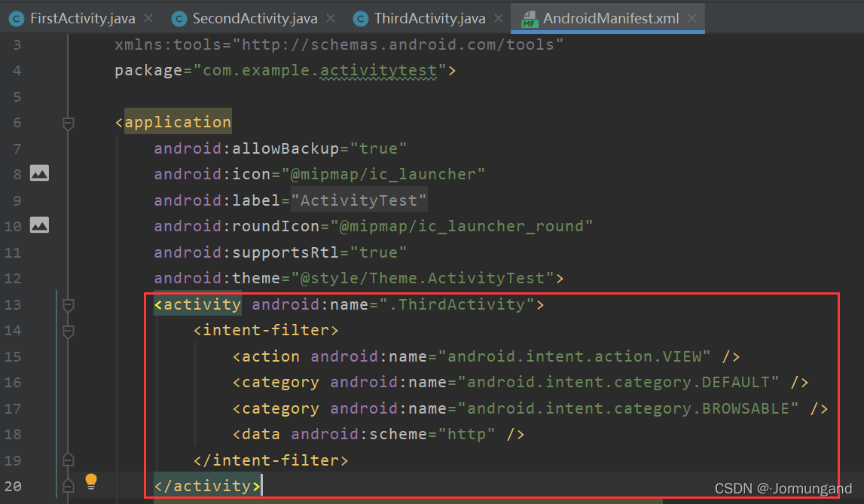Close the FirstActivity.java tab
864x504 pixels.
point(148,18)
